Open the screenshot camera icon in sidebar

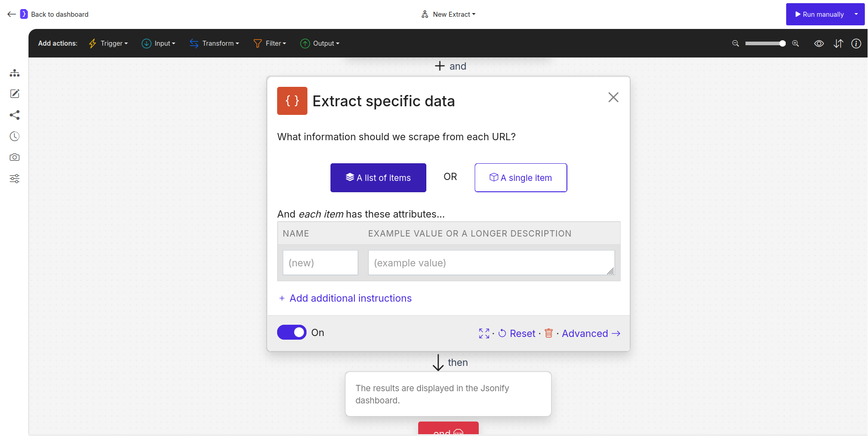click(x=14, y=157)
